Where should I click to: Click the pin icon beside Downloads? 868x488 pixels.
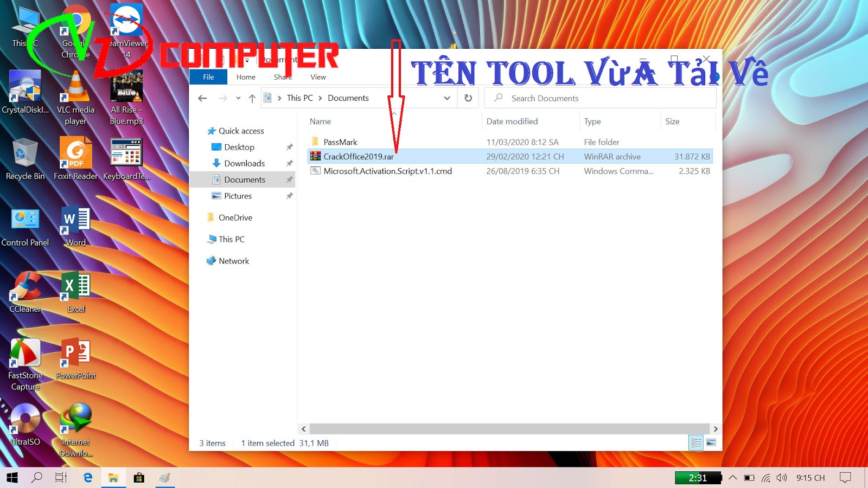(x=289, y=163)
